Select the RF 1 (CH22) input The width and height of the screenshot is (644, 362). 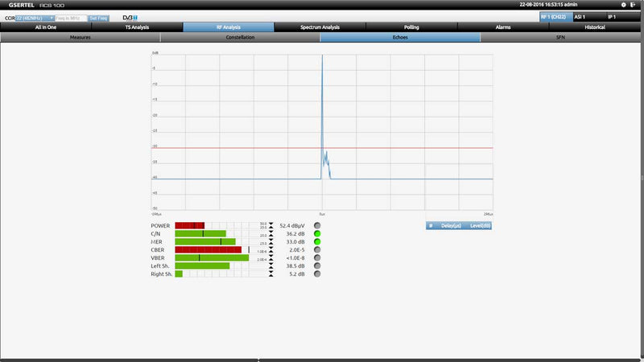pos(555,17)
